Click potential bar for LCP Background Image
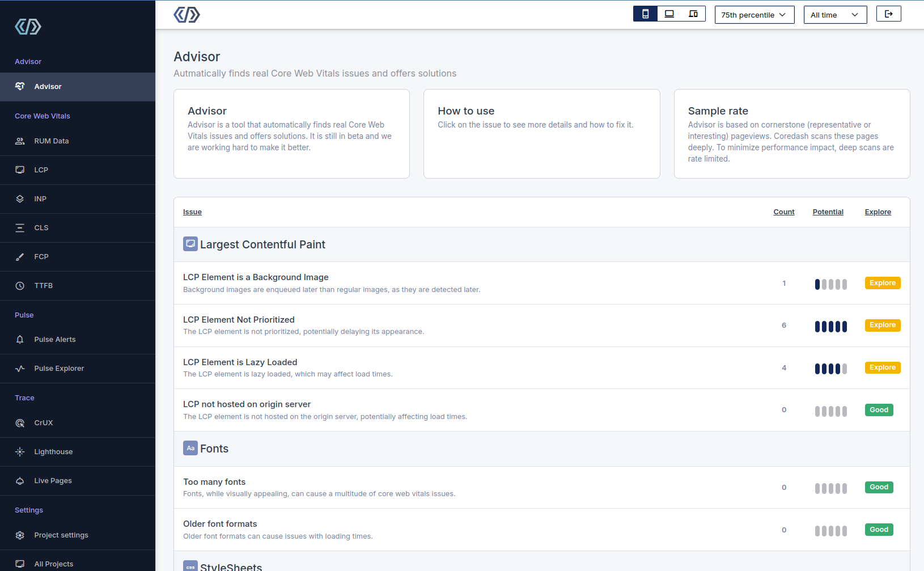 (x=830, y=284)
